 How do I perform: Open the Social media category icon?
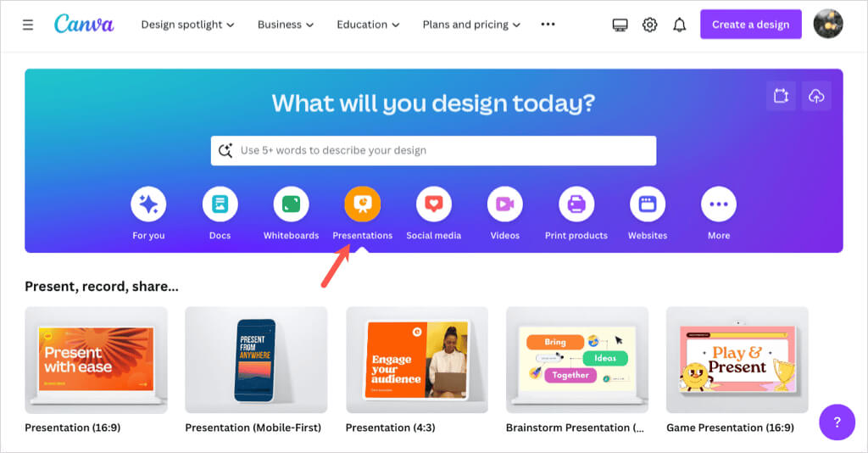pyautogui.click(x=433, y=204)
